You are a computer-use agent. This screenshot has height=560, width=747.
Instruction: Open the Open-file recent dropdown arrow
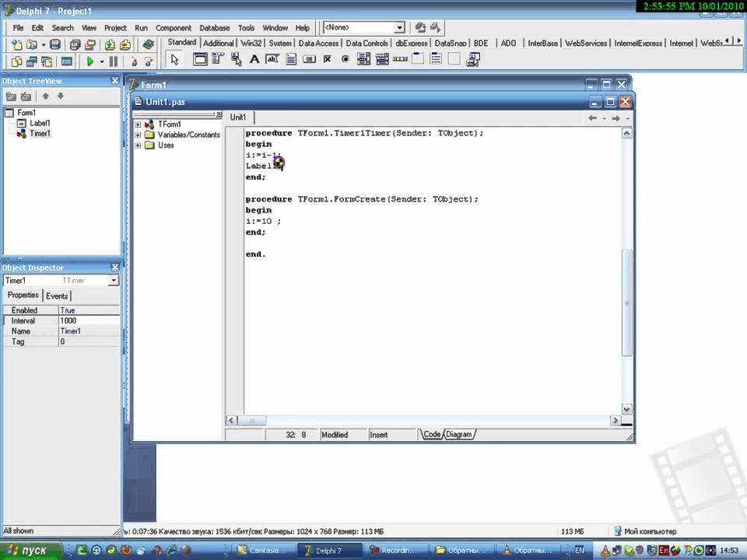[44, 45]
